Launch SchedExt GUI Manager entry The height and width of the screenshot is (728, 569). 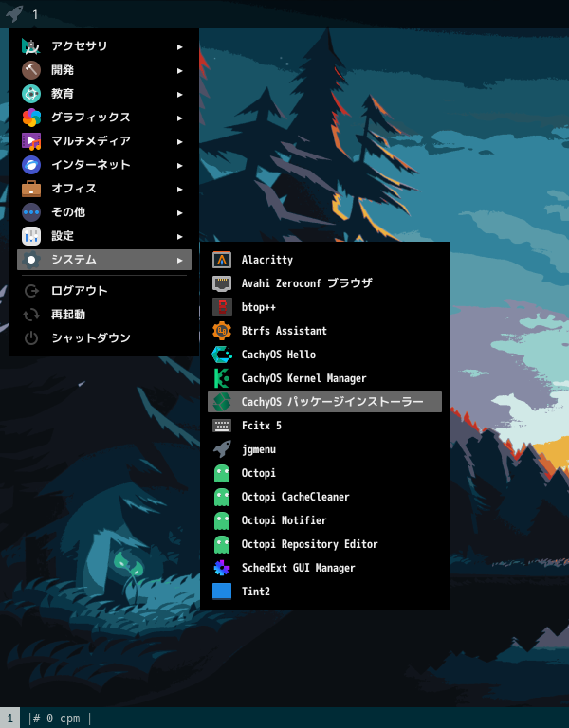coord(324,568)
